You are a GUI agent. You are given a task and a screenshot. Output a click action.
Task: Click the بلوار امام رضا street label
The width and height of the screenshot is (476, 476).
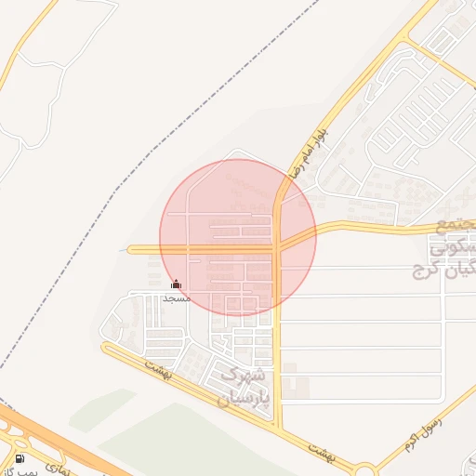point(309,155)
